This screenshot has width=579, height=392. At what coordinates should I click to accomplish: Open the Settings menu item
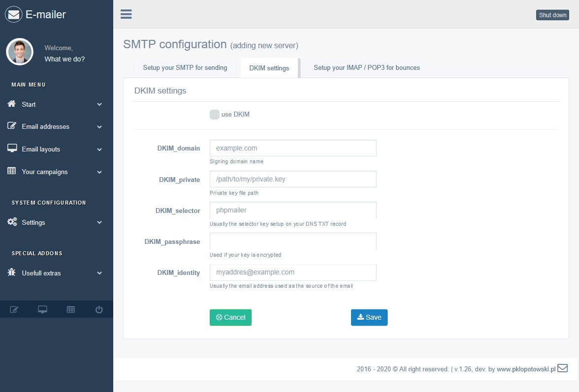(x=57, y=222)
